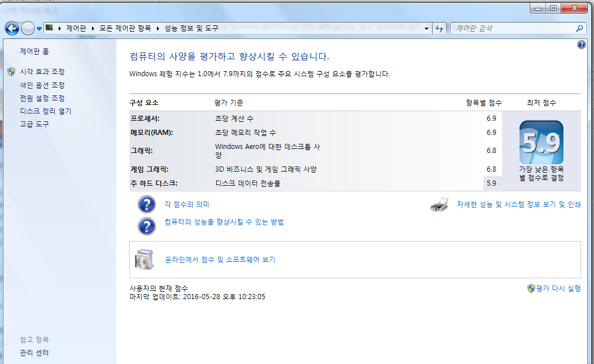Viewport: 594px width, 364px height.
Task: Open recent pages dropdown beside navigation arrows
Action: pyautogui.click(x=39, y=29)
